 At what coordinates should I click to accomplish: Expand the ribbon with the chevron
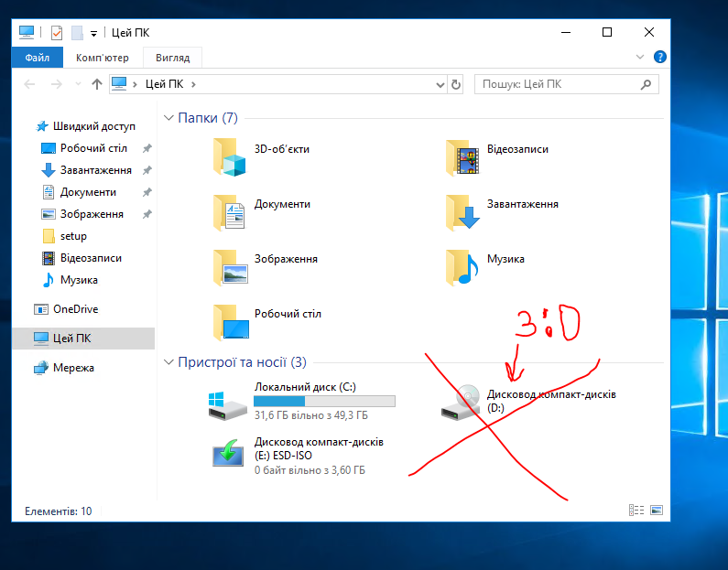pos(640,58)
